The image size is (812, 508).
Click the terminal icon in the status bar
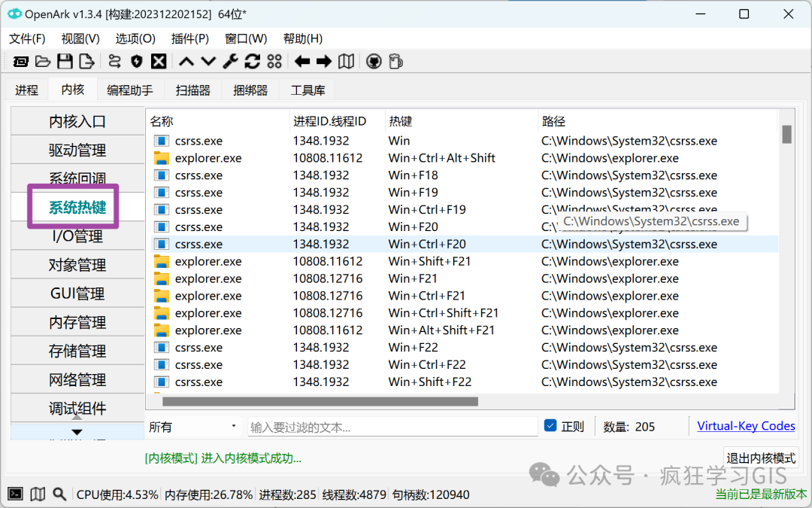pos(16,494)
